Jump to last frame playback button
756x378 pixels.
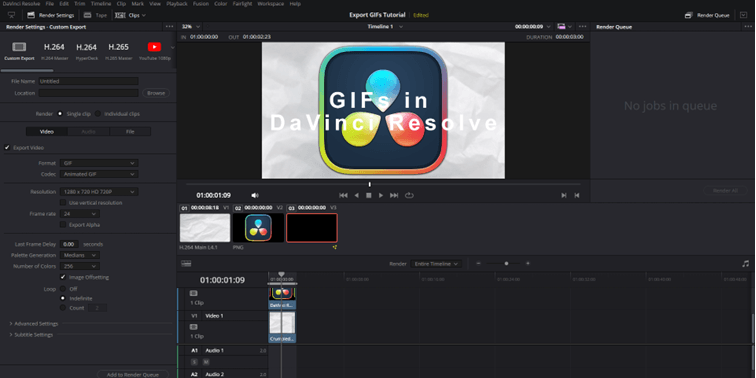[394, 195]
